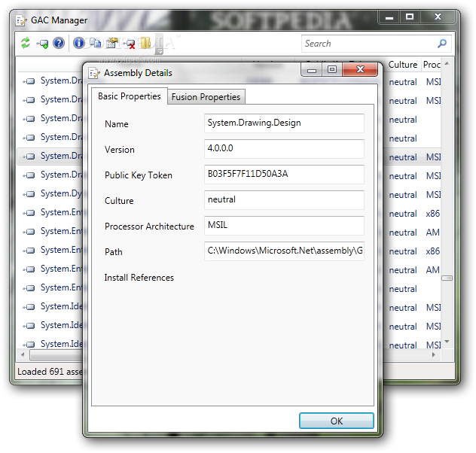Click the Public Key Token field
The width and height of the screenshot is (476, 453).
pyautogui.click(x=284, y=175)
